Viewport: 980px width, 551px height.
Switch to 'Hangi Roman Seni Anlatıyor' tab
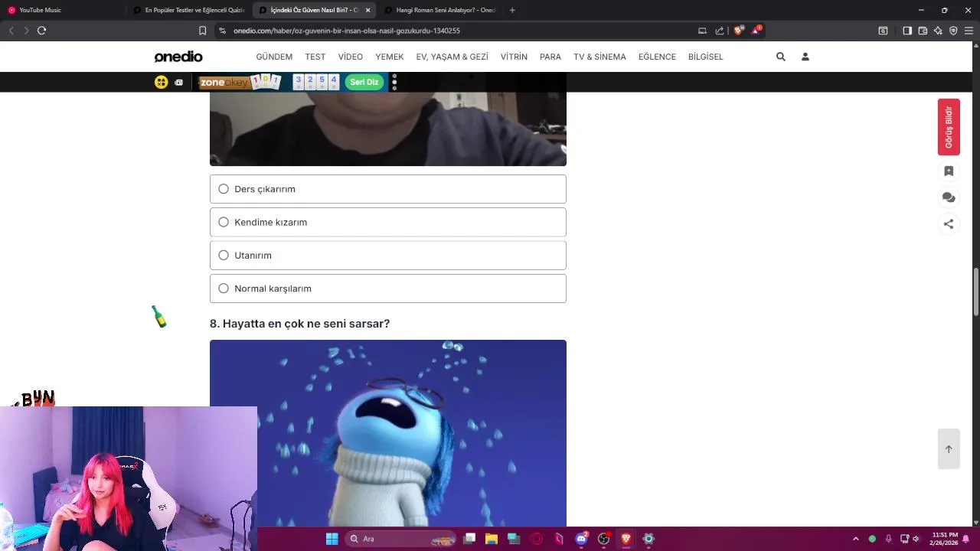(439, 10)
